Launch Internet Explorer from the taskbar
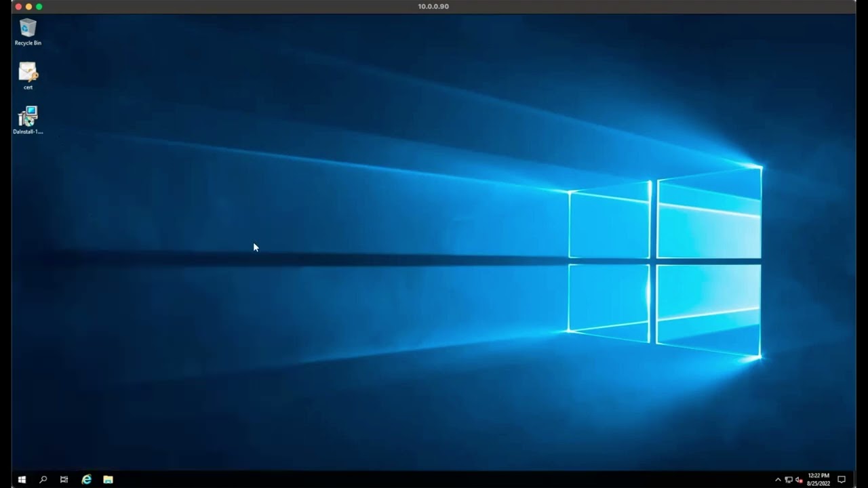The height and width of the screenshot is (488, 868). click(x=86, y=479)
